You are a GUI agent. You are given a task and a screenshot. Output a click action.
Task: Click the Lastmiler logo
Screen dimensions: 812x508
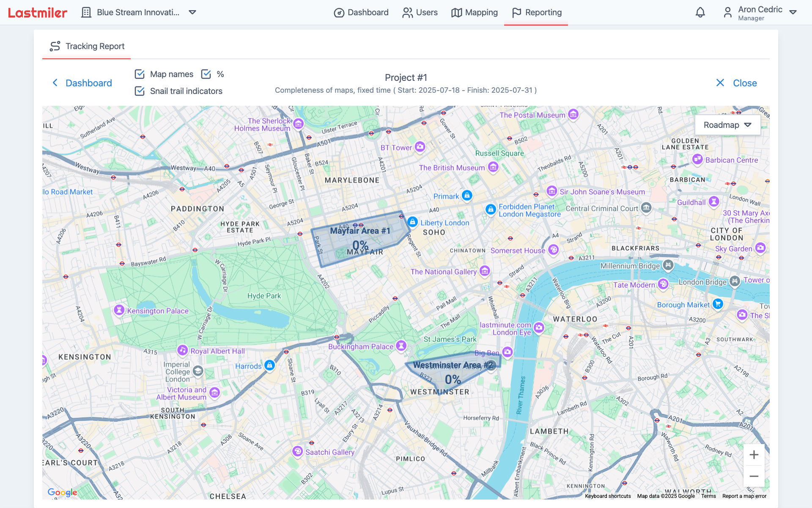click(38, 13)
